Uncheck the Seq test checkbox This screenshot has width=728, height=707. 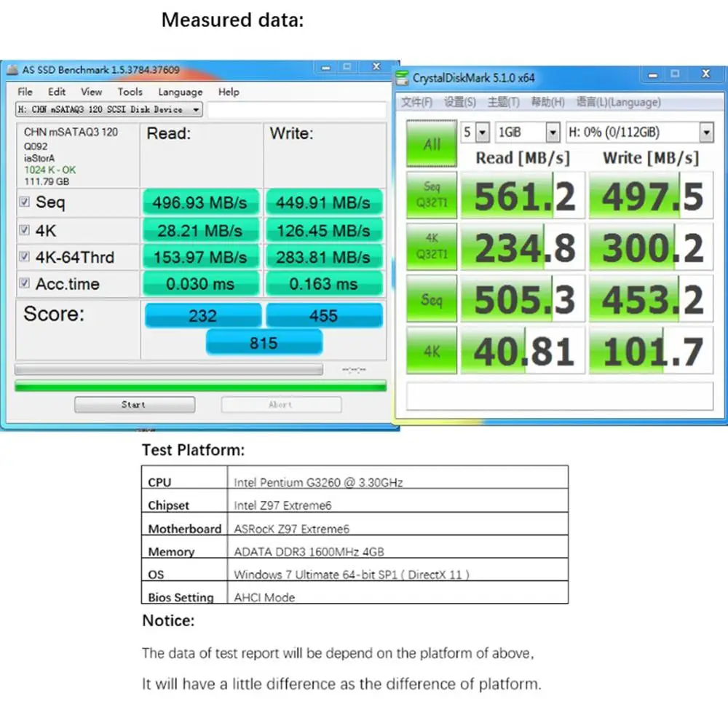click(25, 202)
